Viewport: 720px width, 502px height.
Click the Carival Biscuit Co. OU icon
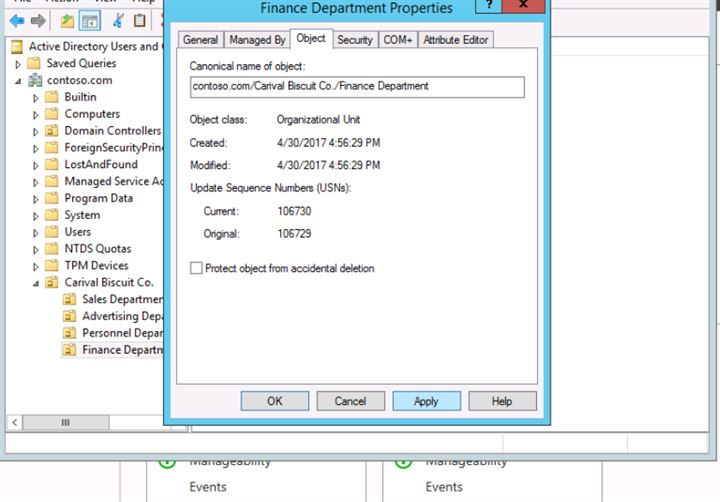[x=51, y=282]
